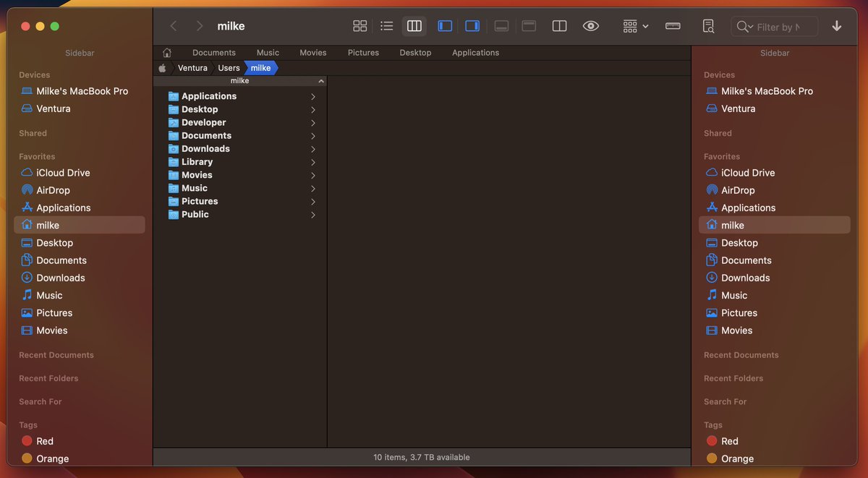Screen dimensions: 868x478
Task: Click the home icon in favorites bar
Action: [167, 53]
